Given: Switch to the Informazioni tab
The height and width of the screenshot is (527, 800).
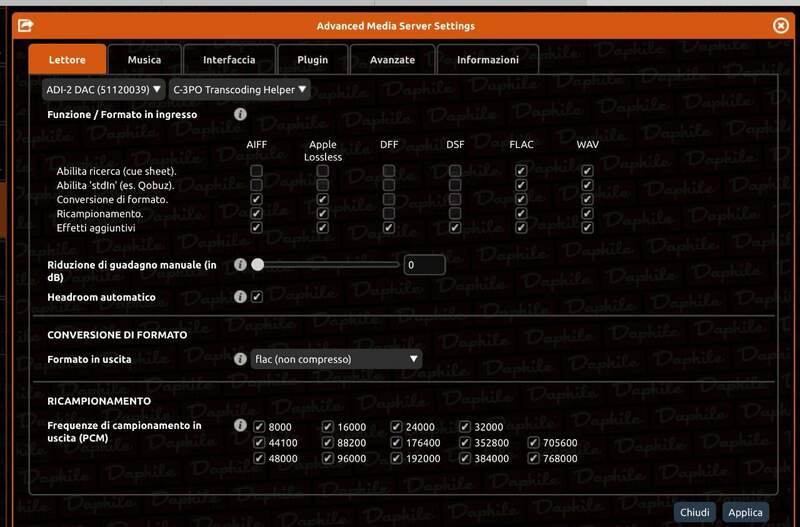Looking at the screenshot, I should pyautogui.click(x=488, y=60).
